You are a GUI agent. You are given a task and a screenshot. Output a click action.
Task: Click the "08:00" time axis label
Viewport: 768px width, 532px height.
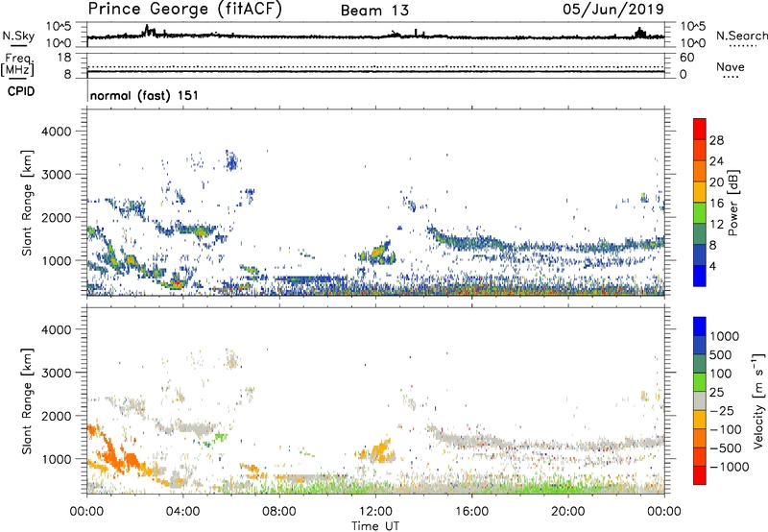(279, 512)
